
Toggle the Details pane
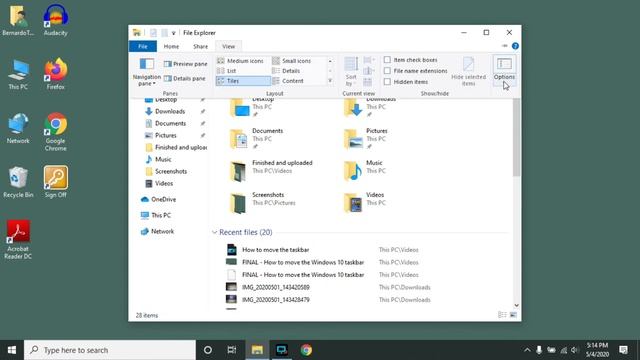point(184,78)
